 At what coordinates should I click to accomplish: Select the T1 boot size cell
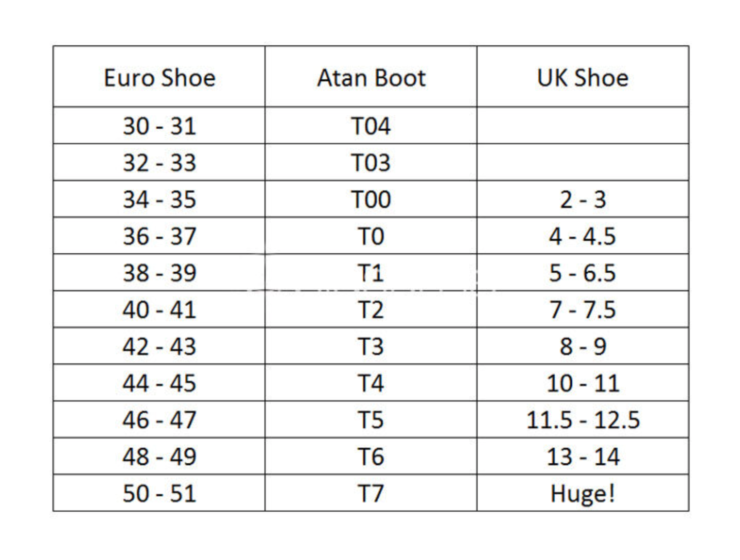coord(371,272)
